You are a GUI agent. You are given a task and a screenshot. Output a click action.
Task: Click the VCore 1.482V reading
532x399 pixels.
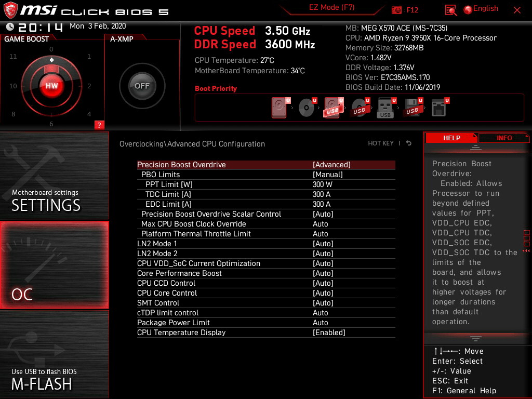pos(368,58)
